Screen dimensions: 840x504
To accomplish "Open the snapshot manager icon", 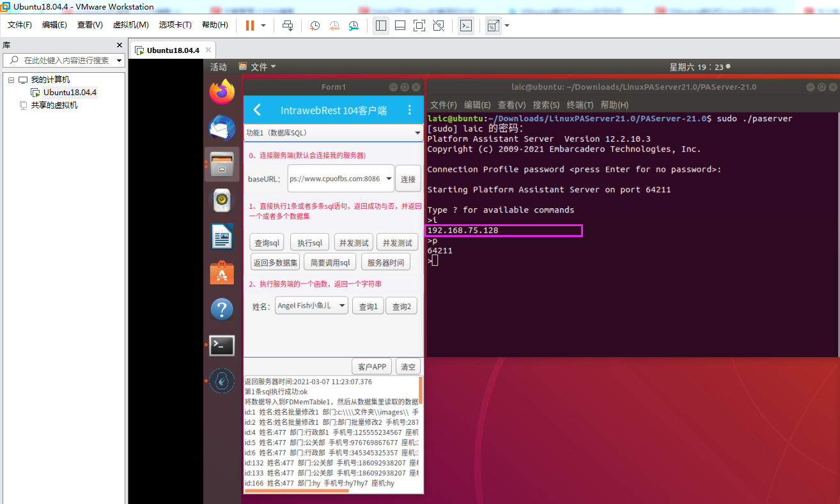I will pos(354,26).
